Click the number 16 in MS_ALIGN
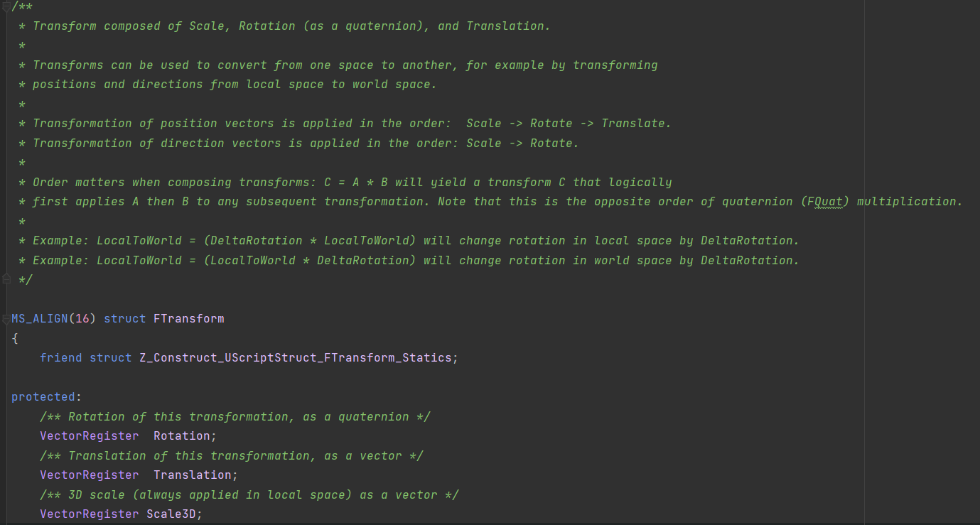980x525 pixels. (82, 319)
